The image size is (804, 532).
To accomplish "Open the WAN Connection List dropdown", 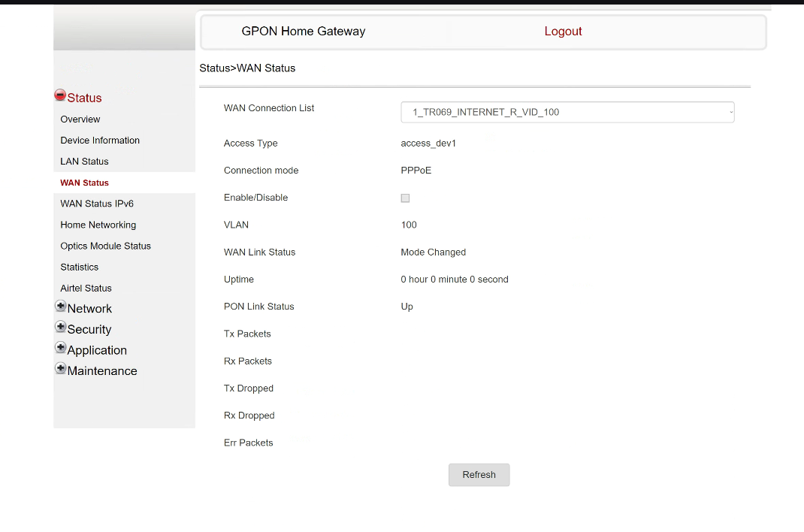I will pyautogui.click(x=567, y=112).
